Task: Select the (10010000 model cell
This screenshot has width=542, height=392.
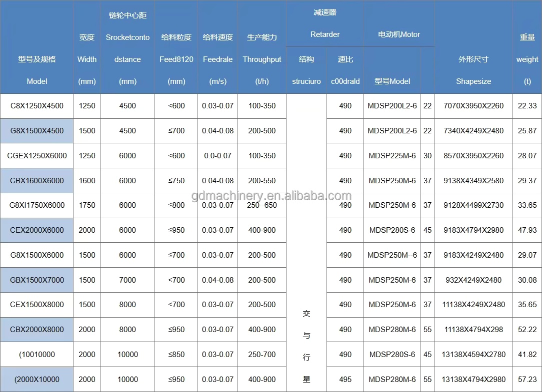Action: click(37, 355)
